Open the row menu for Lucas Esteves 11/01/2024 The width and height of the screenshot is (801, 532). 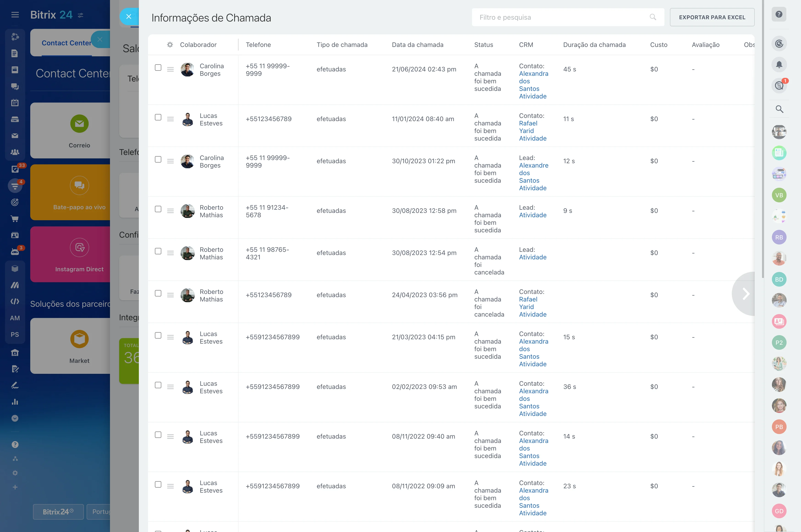[x=170, y=119]
